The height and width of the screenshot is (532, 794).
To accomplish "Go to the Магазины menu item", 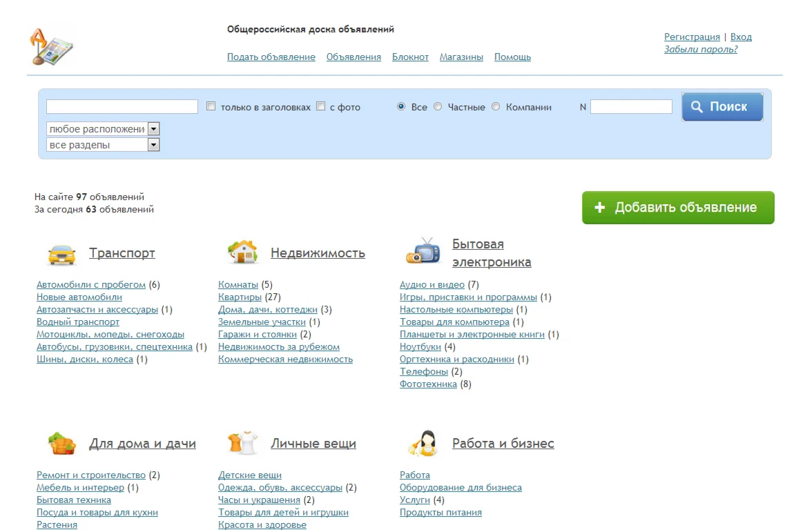I will (461, 57).
